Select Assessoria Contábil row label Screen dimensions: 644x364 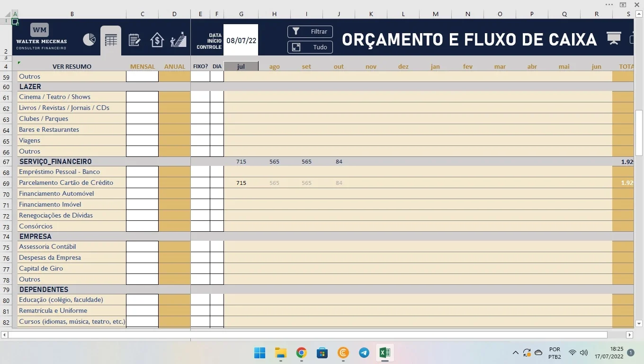point(47,246)
